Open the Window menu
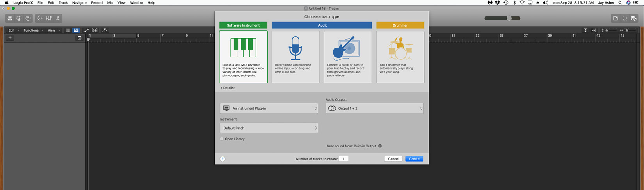The height and width of the screenshot is (190, 644). 137,3
